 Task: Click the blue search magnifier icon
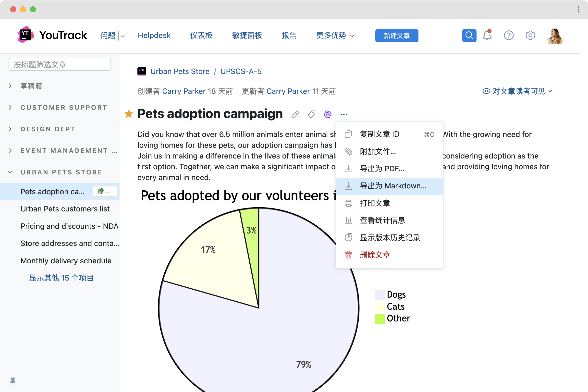(469, 35)
